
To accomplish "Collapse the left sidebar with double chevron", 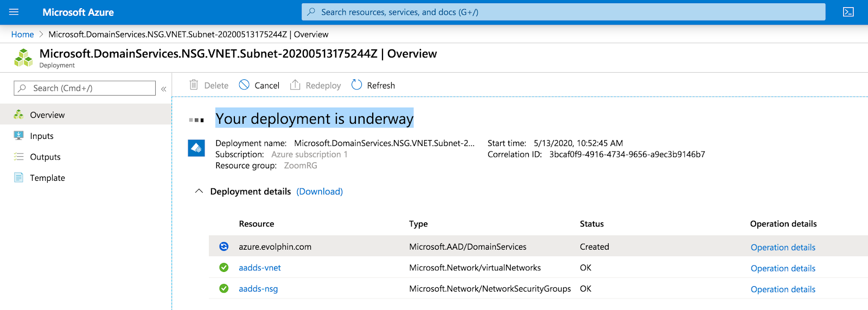I will pos(163,88).
